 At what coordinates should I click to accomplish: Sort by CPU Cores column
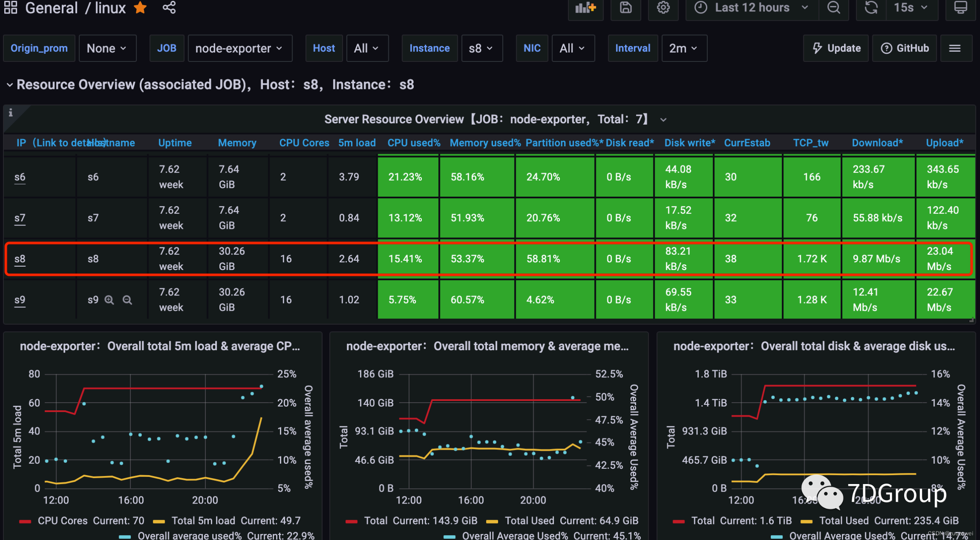pos(304,143)
